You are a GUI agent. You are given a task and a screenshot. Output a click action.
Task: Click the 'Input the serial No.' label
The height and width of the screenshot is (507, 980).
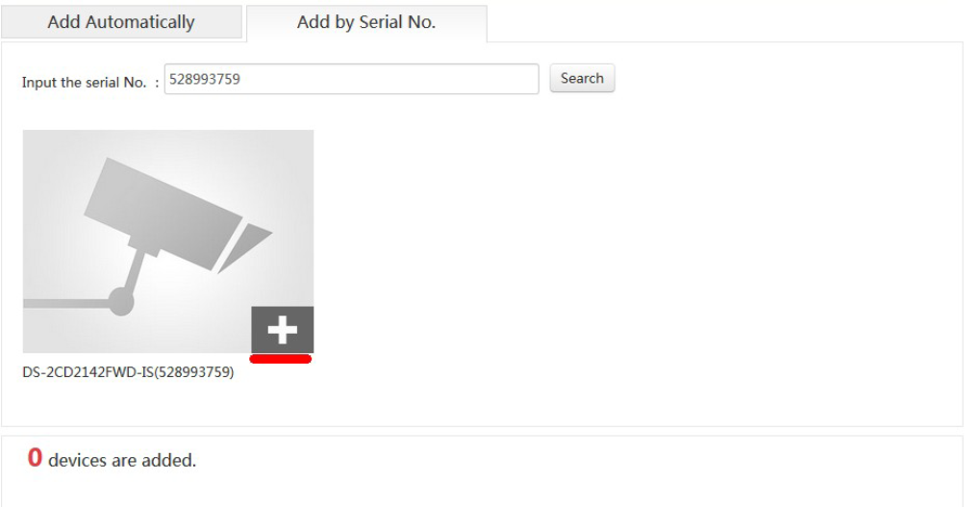84,83
